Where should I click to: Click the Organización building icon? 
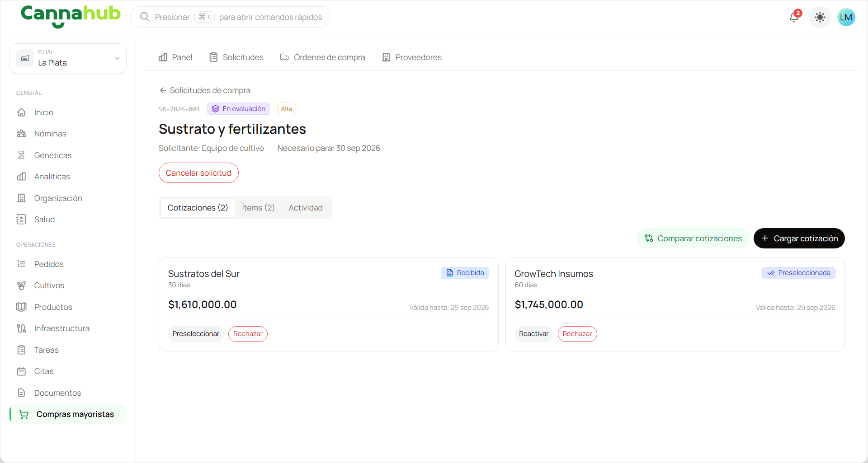[21, 198]
